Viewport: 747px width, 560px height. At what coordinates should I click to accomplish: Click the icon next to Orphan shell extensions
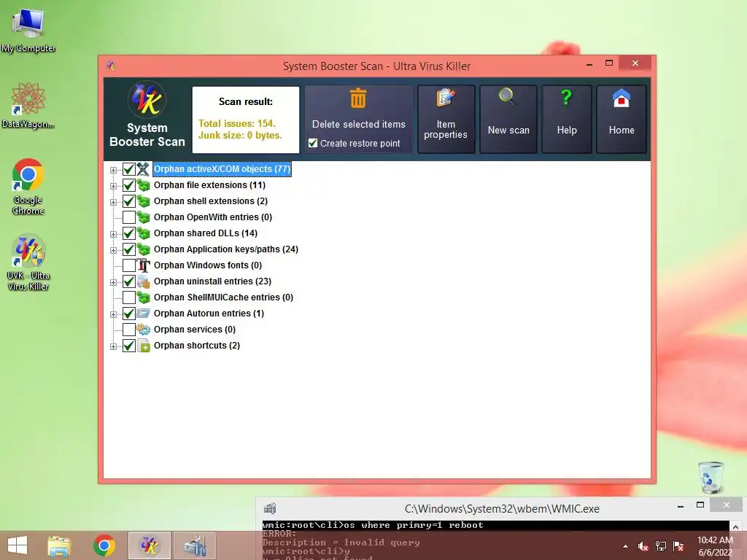pyautogui.click(x=143, y=201)
